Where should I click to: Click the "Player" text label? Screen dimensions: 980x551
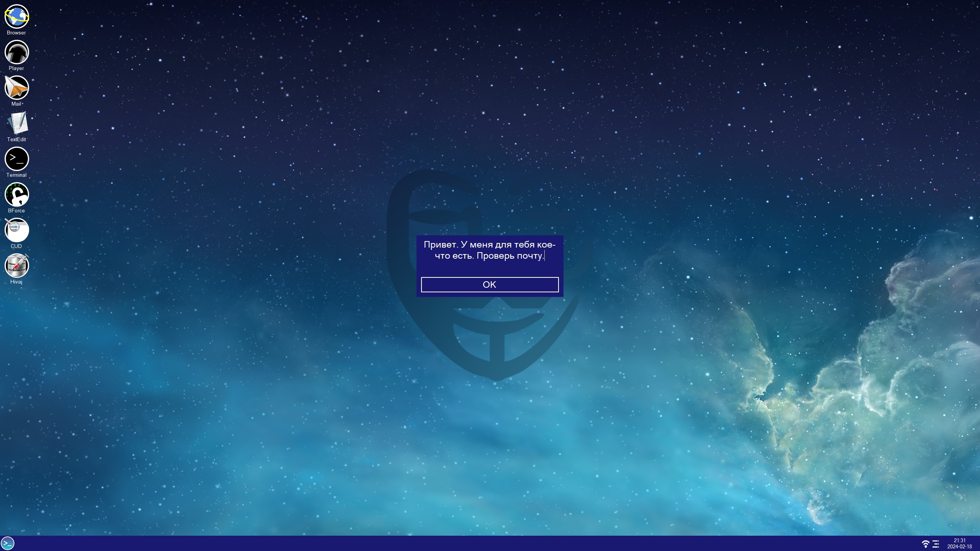pos(16,68)
